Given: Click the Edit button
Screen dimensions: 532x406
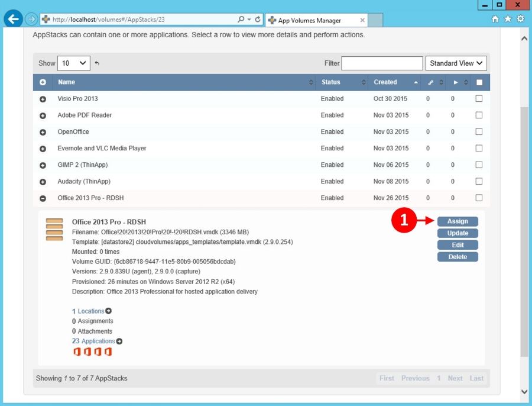Looking at the screenshot, I should click(458, 245).
